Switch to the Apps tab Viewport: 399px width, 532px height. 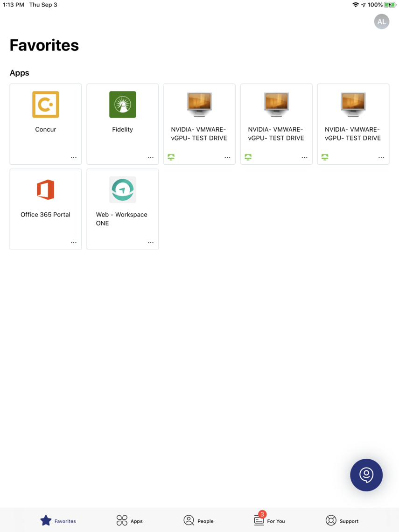(x=129, y=521)
